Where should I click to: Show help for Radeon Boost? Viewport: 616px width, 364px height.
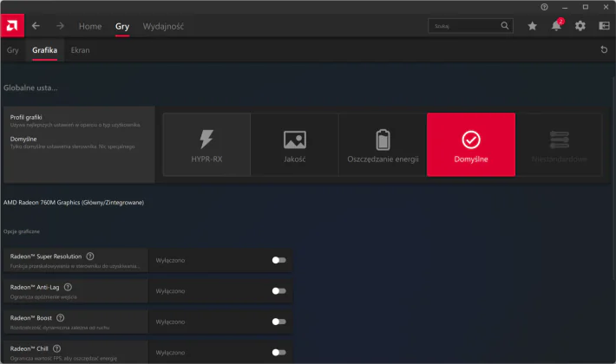(61, 318)
